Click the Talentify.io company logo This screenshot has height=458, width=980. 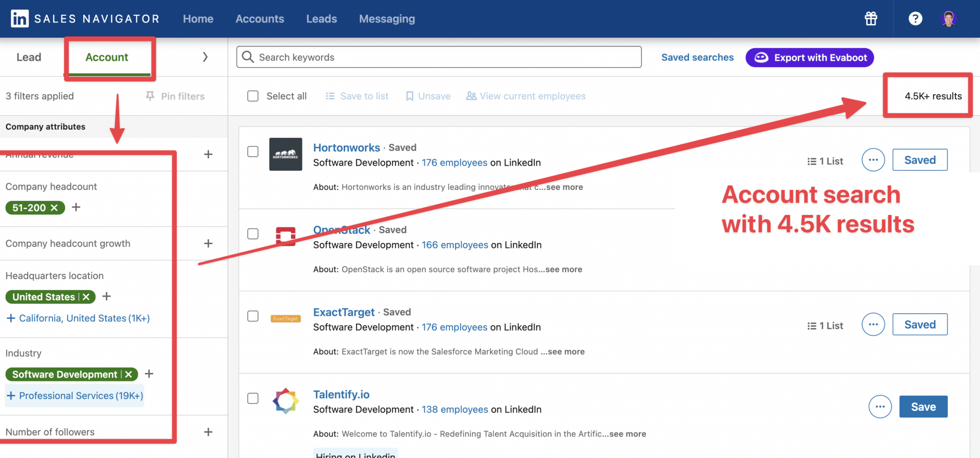pos(286,401)
